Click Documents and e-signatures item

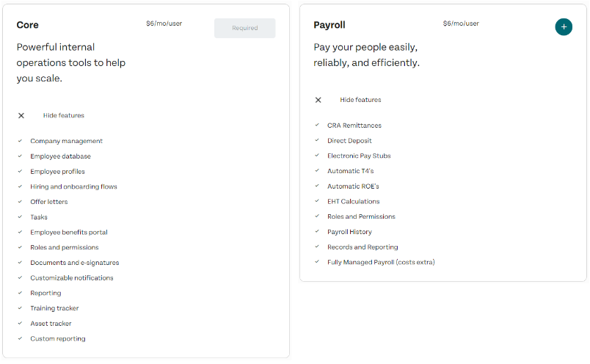pos(74,263)
